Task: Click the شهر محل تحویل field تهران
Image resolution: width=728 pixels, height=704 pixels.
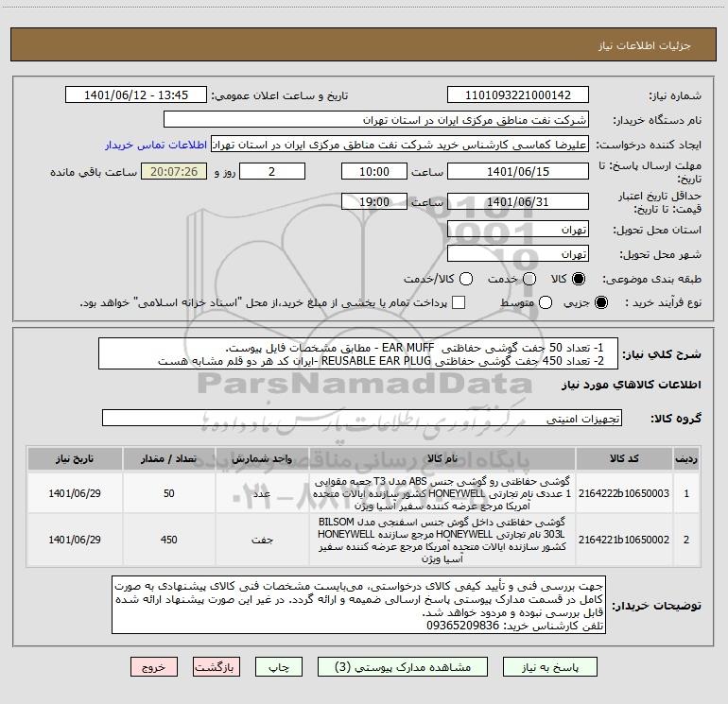Action: click(x=518, y=254)
